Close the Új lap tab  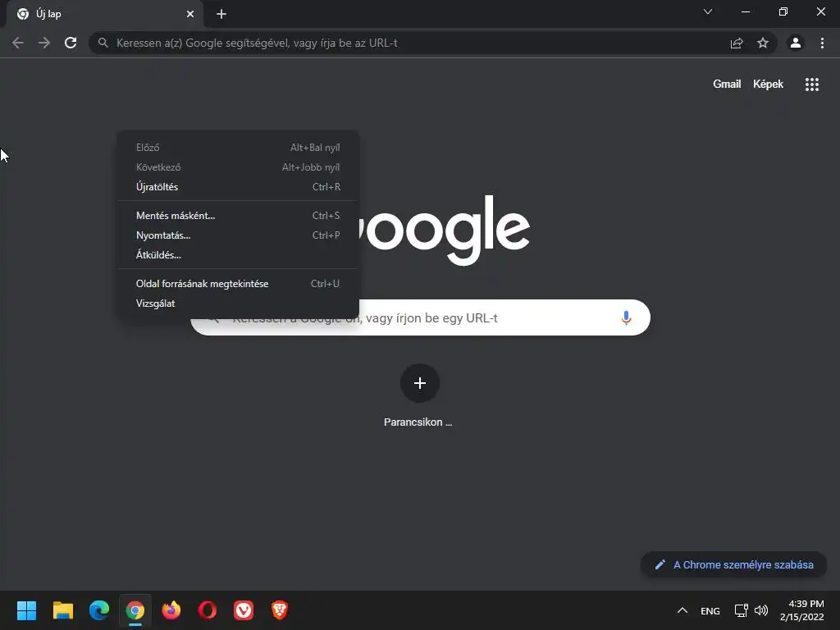190,14
